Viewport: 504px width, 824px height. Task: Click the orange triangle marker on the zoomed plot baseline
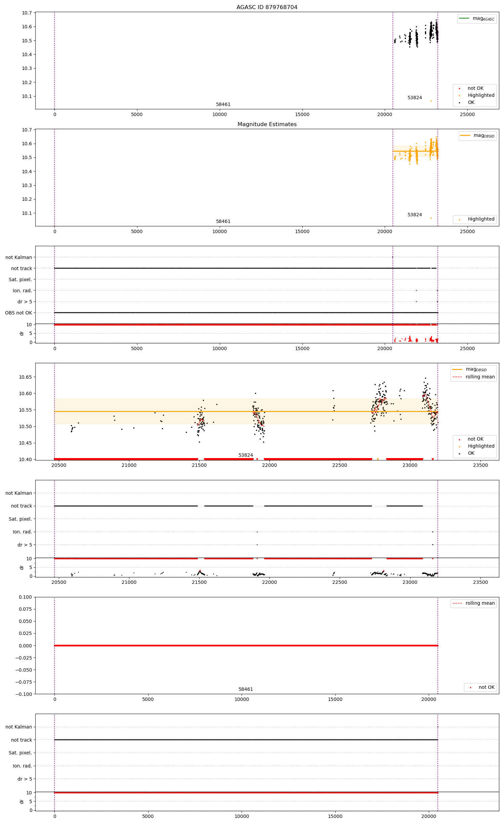tap(378, 459)
